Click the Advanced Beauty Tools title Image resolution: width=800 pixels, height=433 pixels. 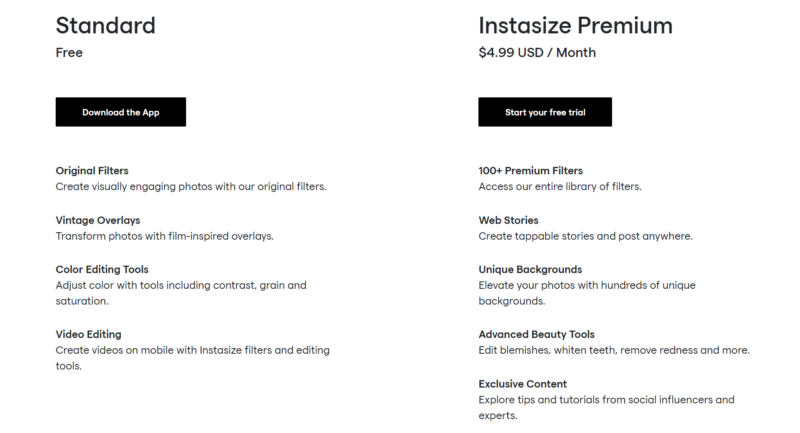(537, 335)
